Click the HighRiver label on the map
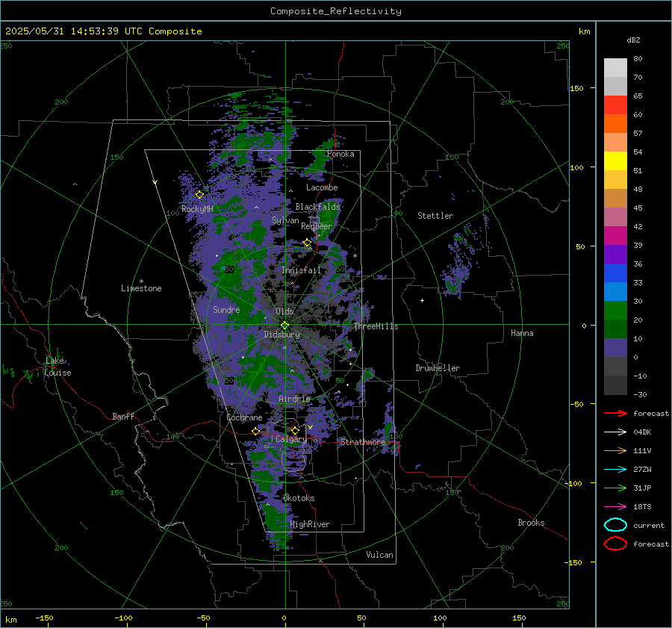672x628 pixels. click(x=310, y=524)
